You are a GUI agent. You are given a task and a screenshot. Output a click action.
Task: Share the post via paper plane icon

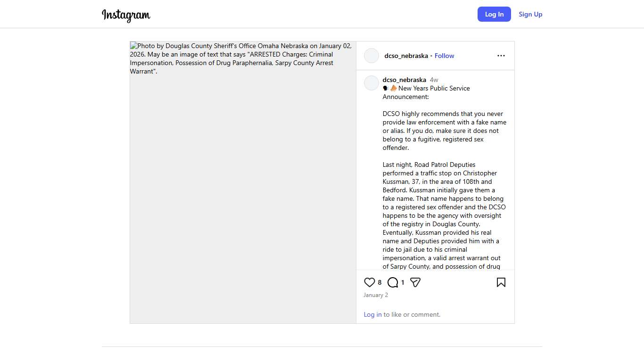pyautogui.click(x=415, y=282)
